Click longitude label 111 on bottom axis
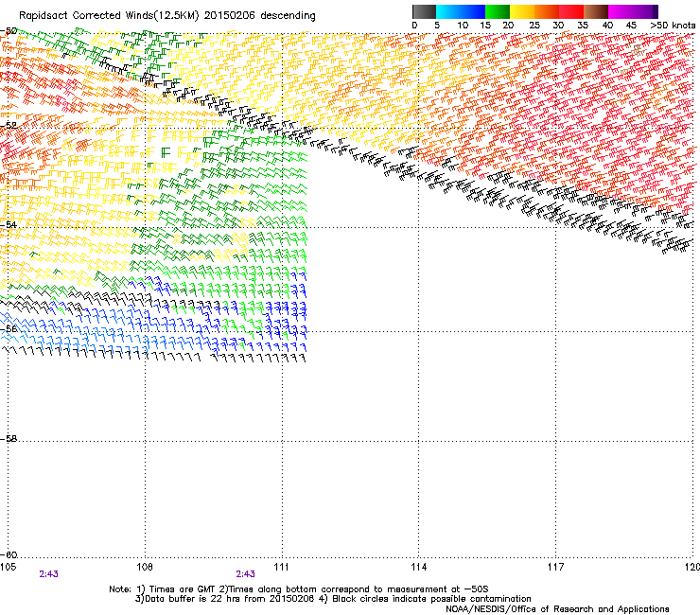The image size is (700, 615). 281,567
